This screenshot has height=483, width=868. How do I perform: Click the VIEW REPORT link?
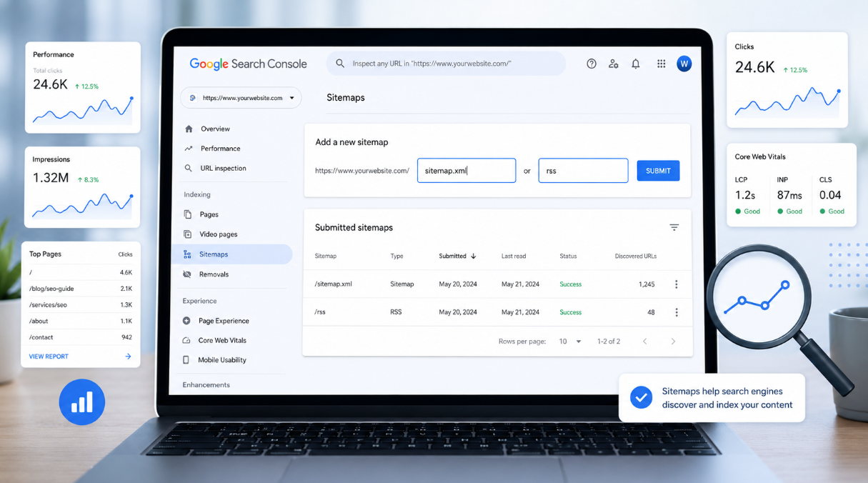coord(49,356)
